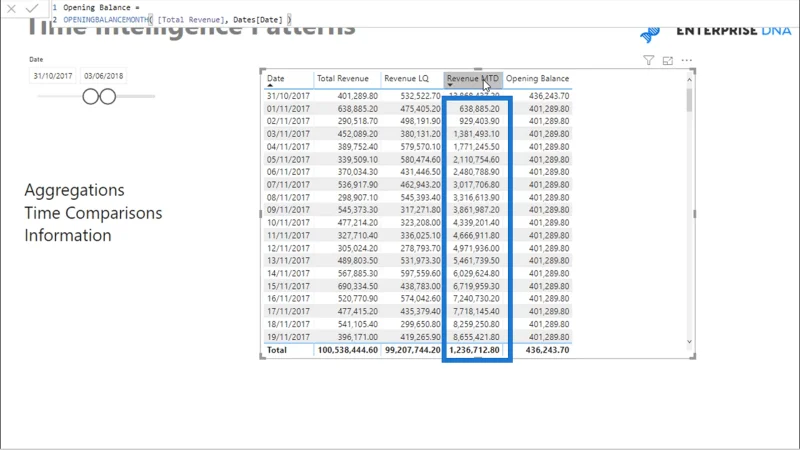Select date cell 10/11/2017
The image size is (800, 450).
click(x=288, y=222)
